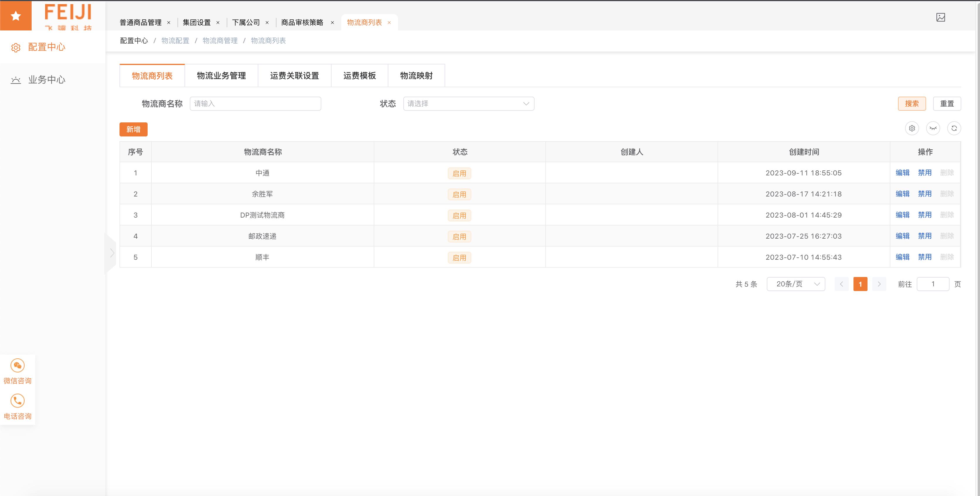Screen dimensions: 980x496
Task: Click 启用 status tag for 顺丰
Action: point(459,258)
